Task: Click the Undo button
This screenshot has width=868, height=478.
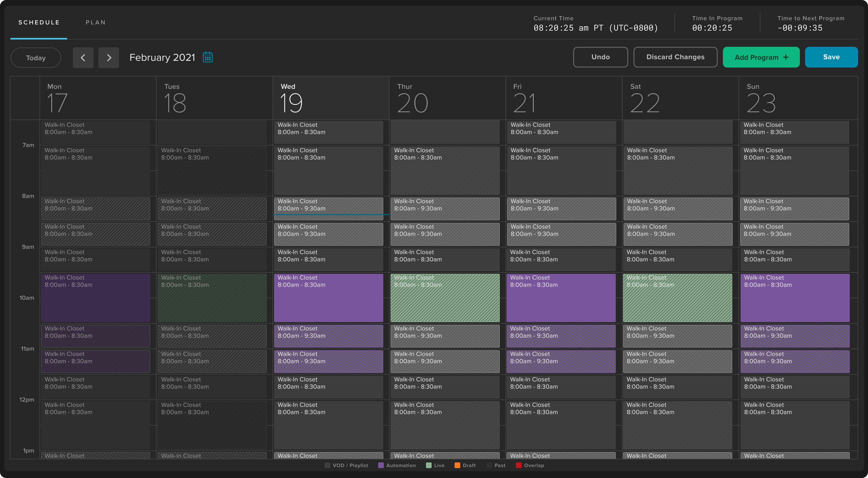Action: [600, 57]
